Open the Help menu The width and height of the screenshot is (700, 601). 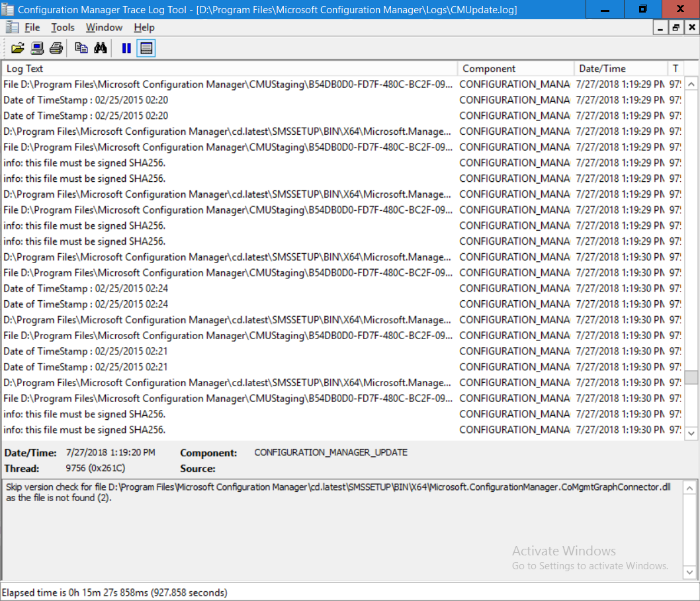pos(144,28)
